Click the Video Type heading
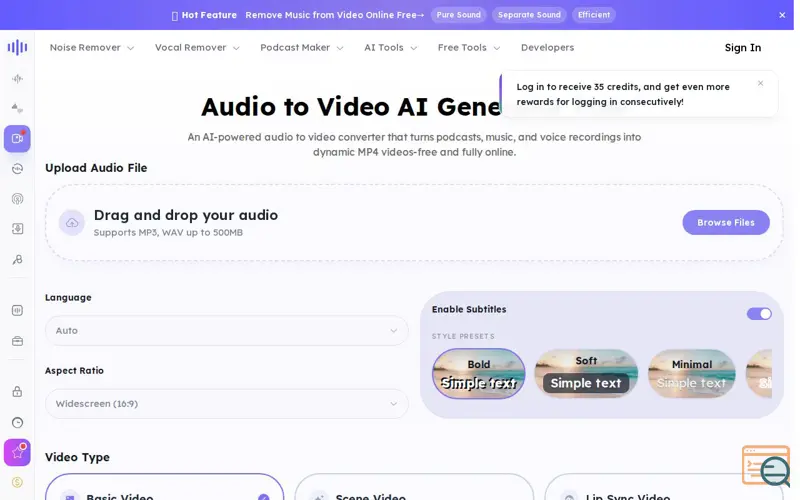This screenshot has width=800, height=500. [77, 457]
